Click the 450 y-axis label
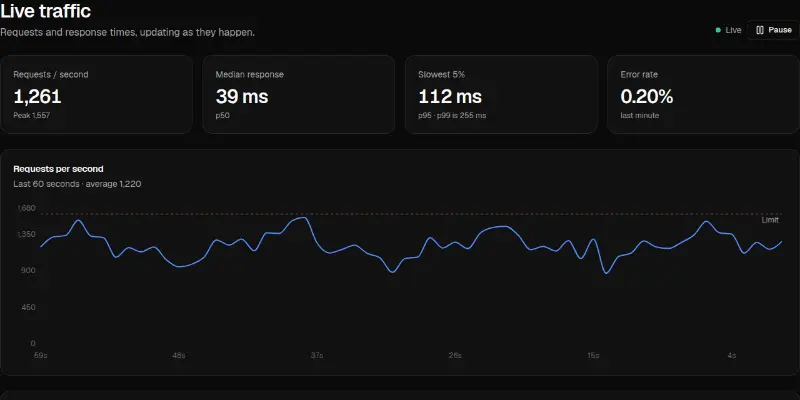This screenshot has height=400, width=800. pos(29,307)
